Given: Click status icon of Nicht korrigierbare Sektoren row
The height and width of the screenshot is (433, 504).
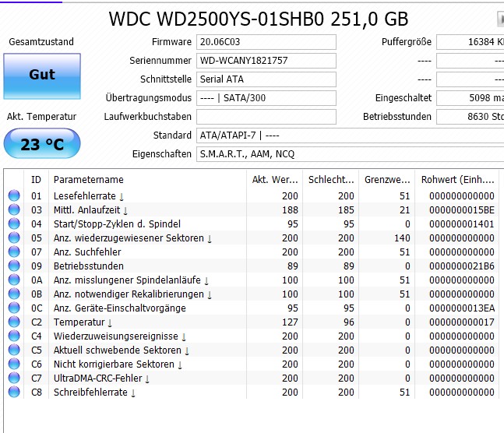Looking at the screenshot, I should point(14,364).
